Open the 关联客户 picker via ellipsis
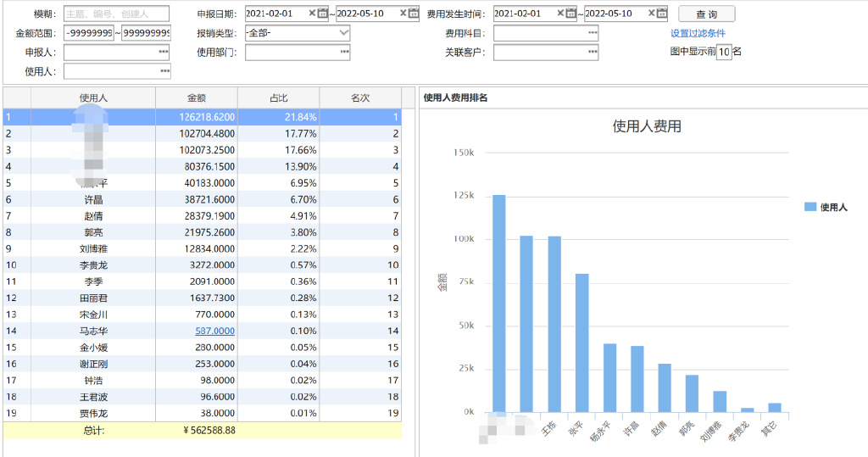The width and height of the screenshot is (868, 457). point(593,53)
